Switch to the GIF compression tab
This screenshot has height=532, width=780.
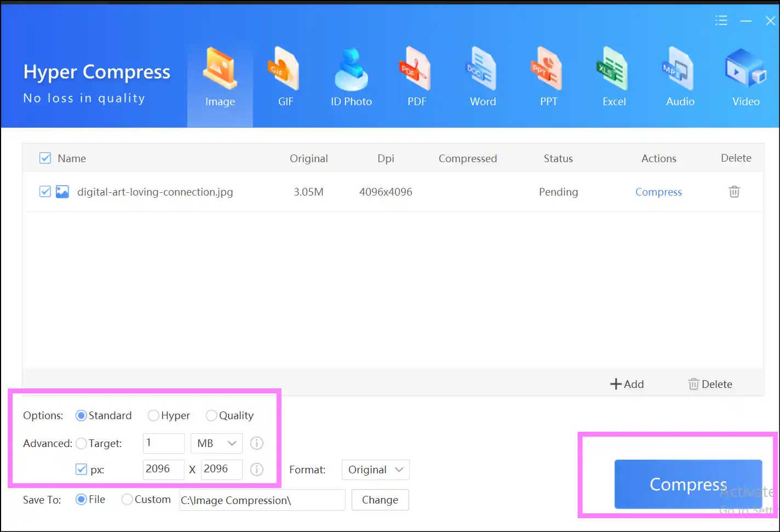(285, 78)
